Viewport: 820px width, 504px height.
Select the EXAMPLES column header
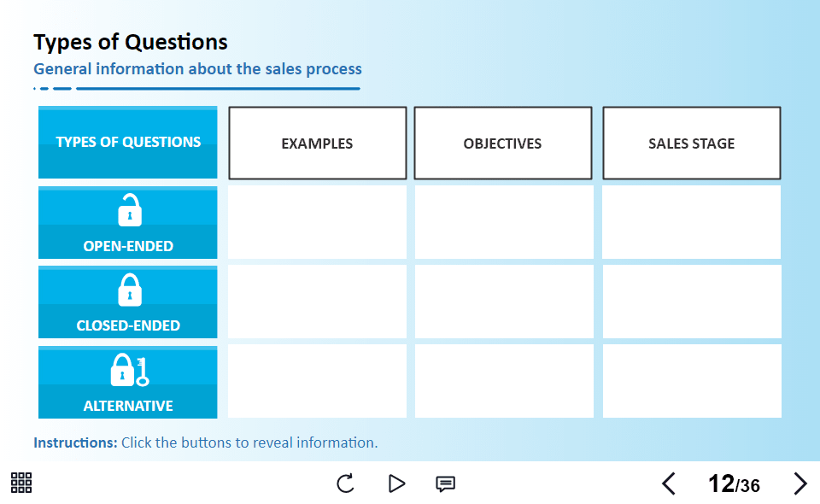tap(317, 143)
